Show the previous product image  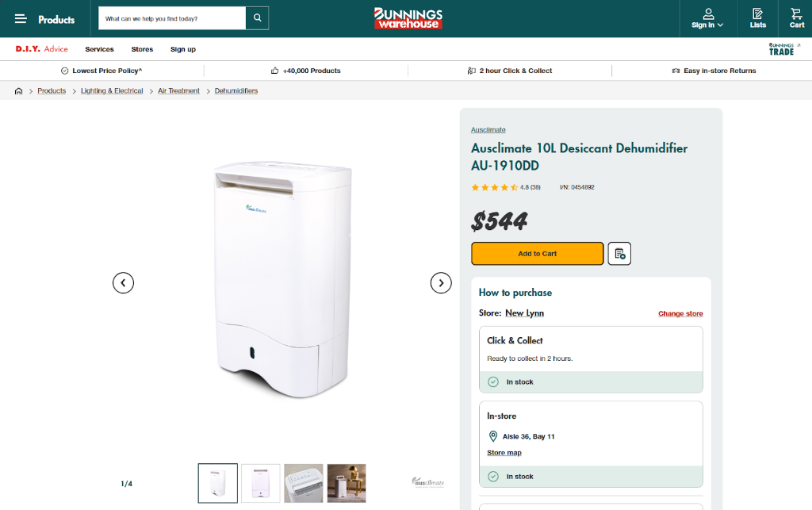[123, 282]
